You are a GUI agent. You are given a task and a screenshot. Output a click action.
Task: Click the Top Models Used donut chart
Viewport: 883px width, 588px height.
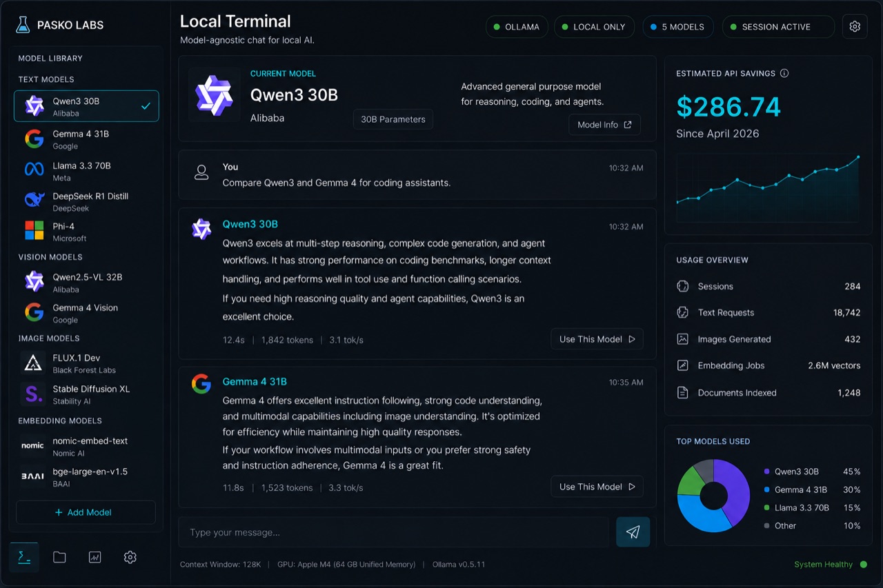pyautogui.click(x=713, y=496)
